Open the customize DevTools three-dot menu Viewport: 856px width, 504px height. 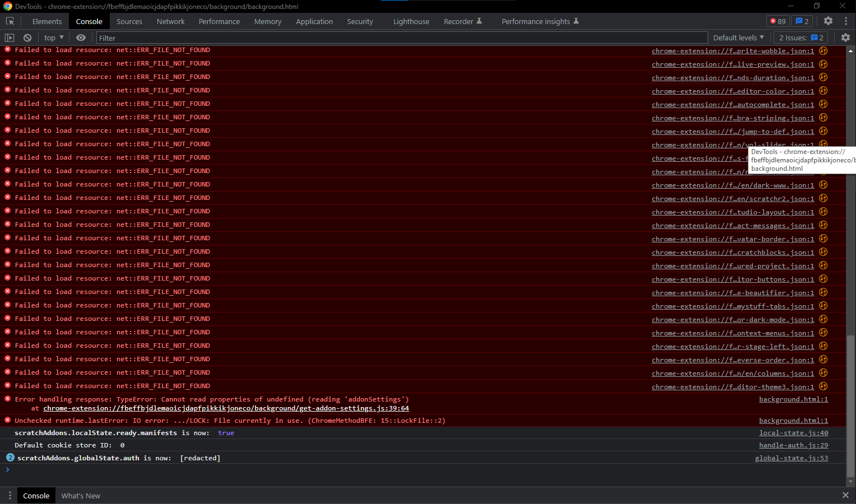pos(846,21)
